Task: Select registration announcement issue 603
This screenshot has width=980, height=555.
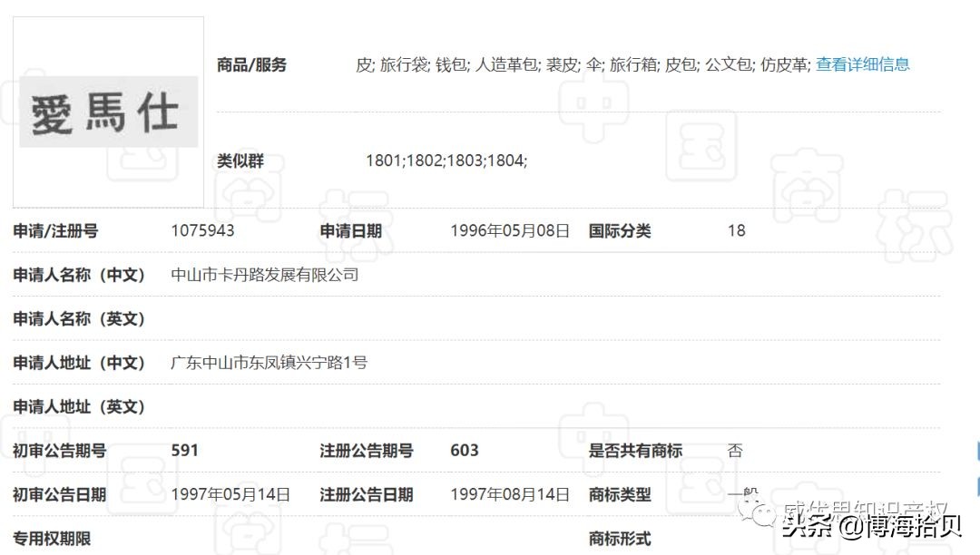Action: pos(465,450)
